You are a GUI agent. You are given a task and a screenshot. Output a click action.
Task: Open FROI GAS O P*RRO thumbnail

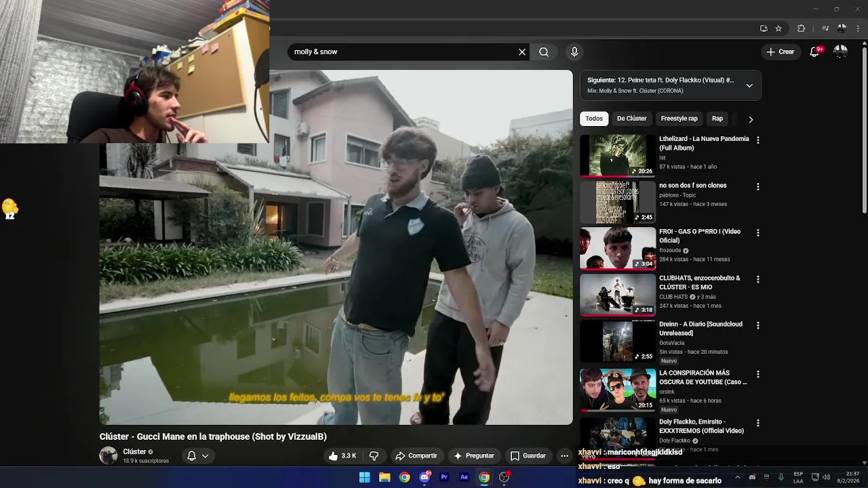(x=618, y=249)
